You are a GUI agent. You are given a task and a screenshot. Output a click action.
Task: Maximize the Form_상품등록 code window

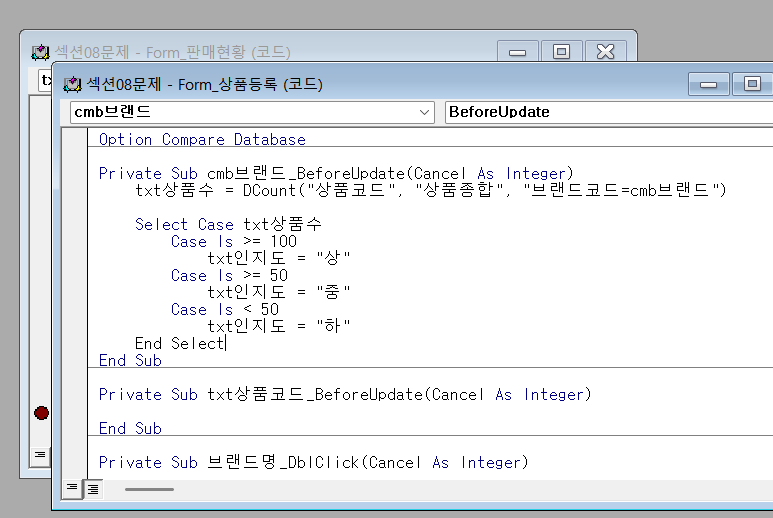tap(751, 84)
